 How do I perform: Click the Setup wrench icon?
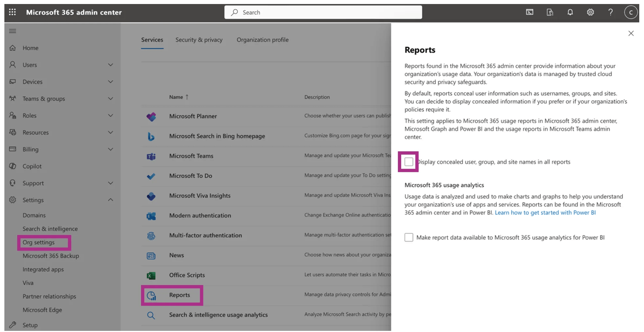13,325
